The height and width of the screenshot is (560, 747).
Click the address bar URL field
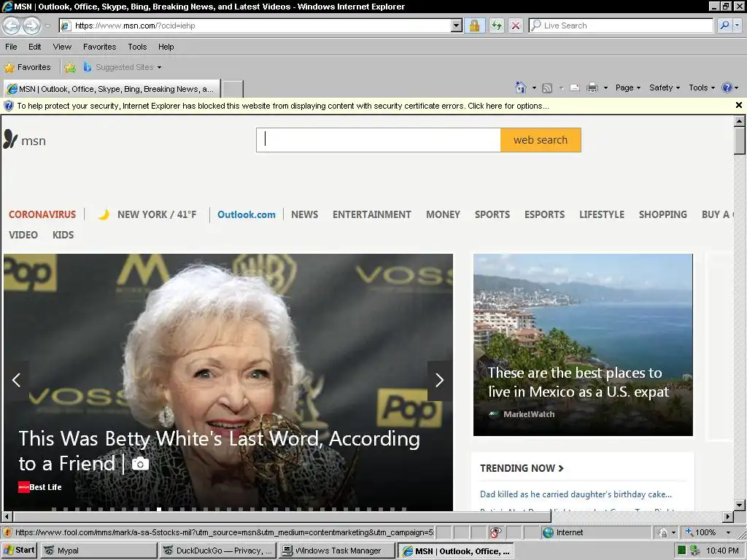(x=255, y=26)
